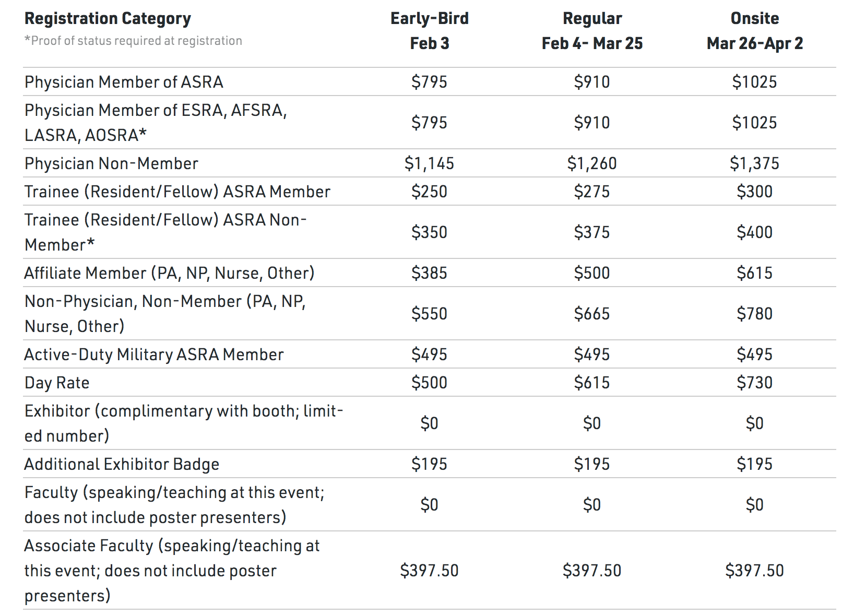The image size is (854, 616).
Task: Select the Exhibitor complimentary with booth label
Action: tap(184, 423)
